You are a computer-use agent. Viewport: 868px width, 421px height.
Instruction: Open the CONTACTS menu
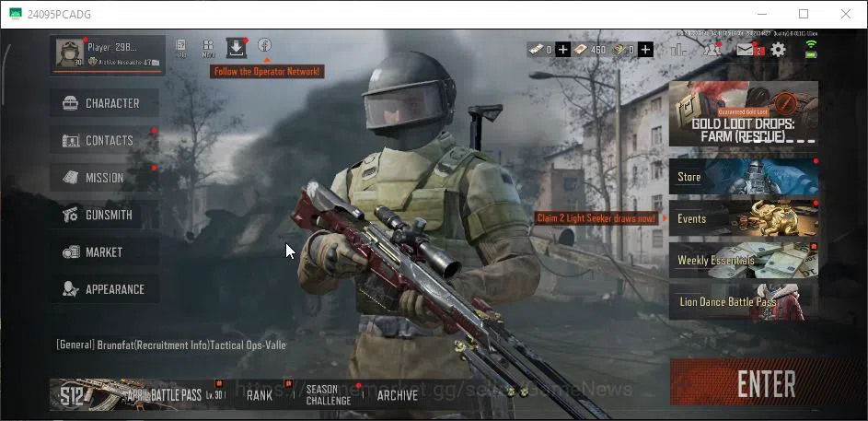click(105, 140)
